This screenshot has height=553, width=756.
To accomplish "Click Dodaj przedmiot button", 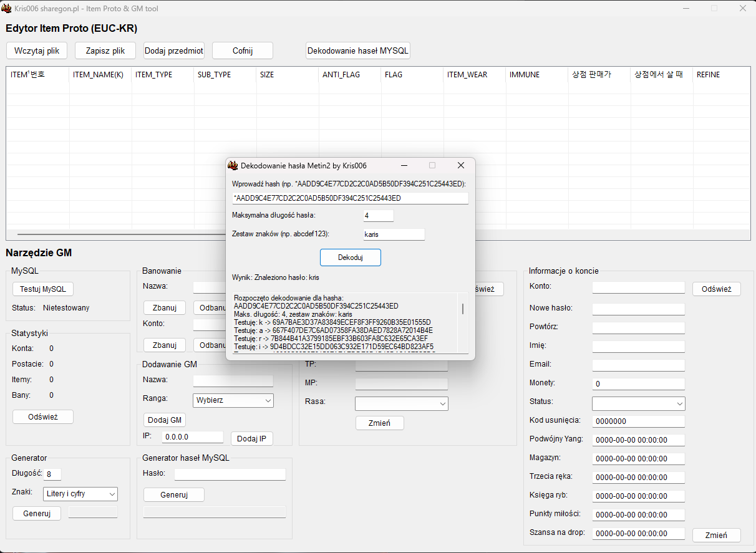I will point(174,50).
